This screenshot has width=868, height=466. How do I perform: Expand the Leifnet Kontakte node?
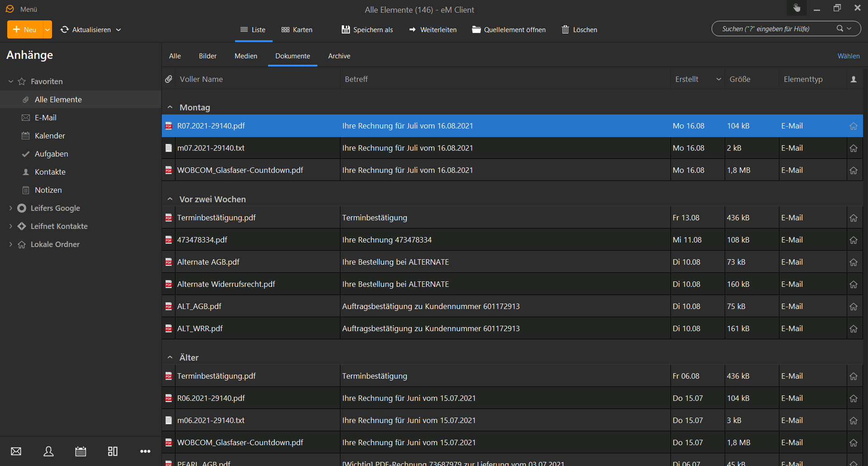click(x=11, y=226)
